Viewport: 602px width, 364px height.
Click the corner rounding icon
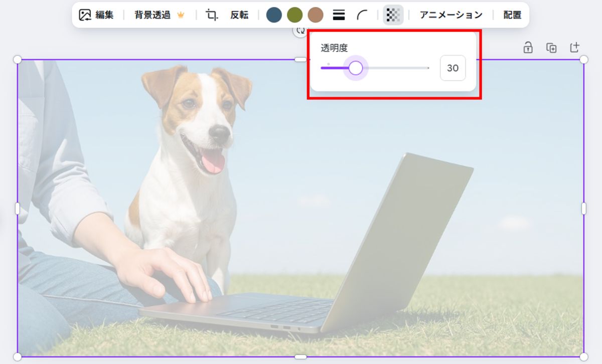point(362,15)
